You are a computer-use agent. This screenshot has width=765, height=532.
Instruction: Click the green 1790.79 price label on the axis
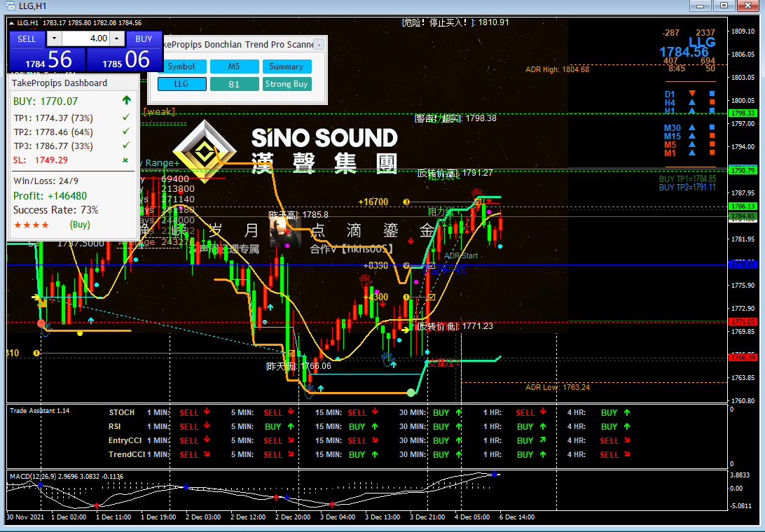tap(743, 170)
